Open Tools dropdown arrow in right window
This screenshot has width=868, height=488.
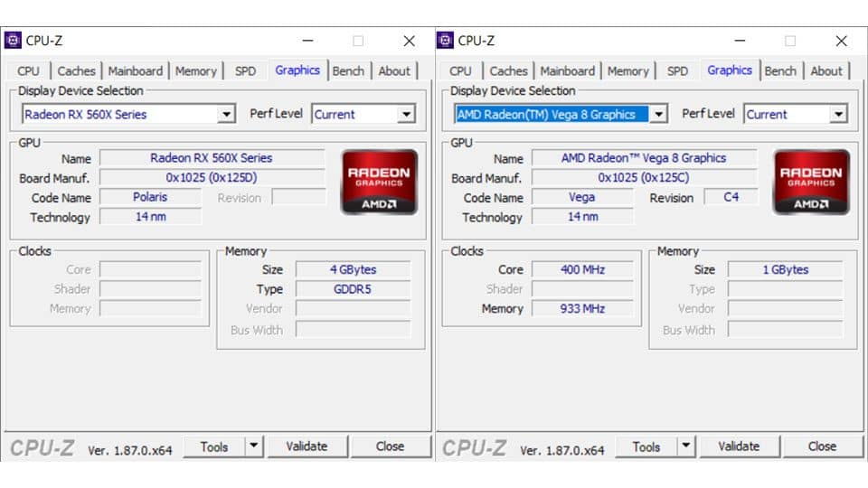point(686,446)
